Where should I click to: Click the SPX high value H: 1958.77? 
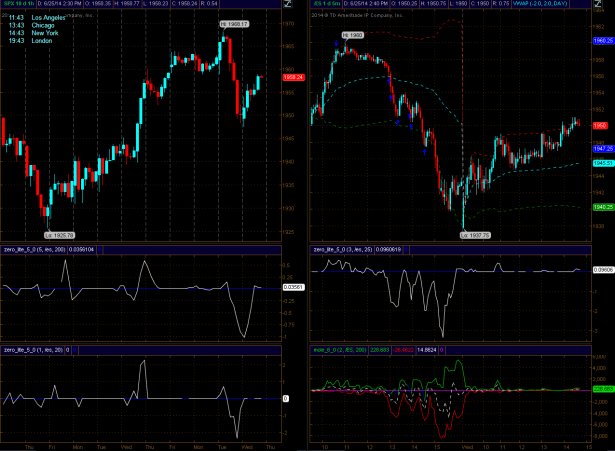pos(127,4)
